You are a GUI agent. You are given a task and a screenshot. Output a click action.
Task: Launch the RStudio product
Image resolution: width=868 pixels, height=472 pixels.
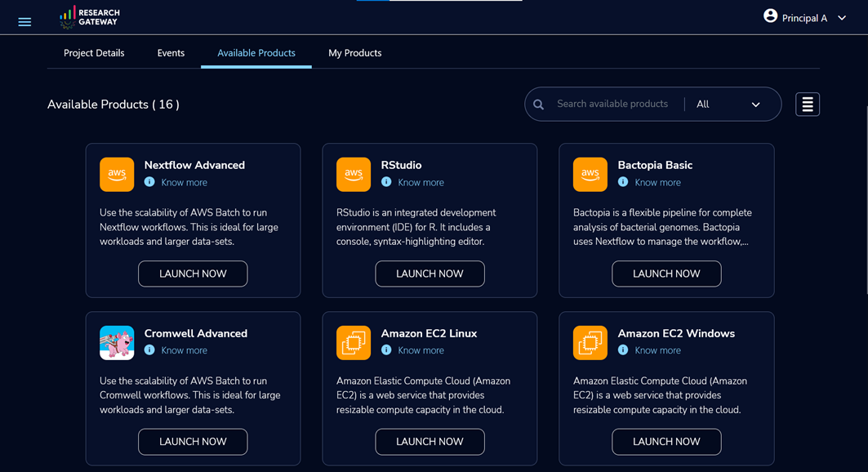(x=430, y=274)
